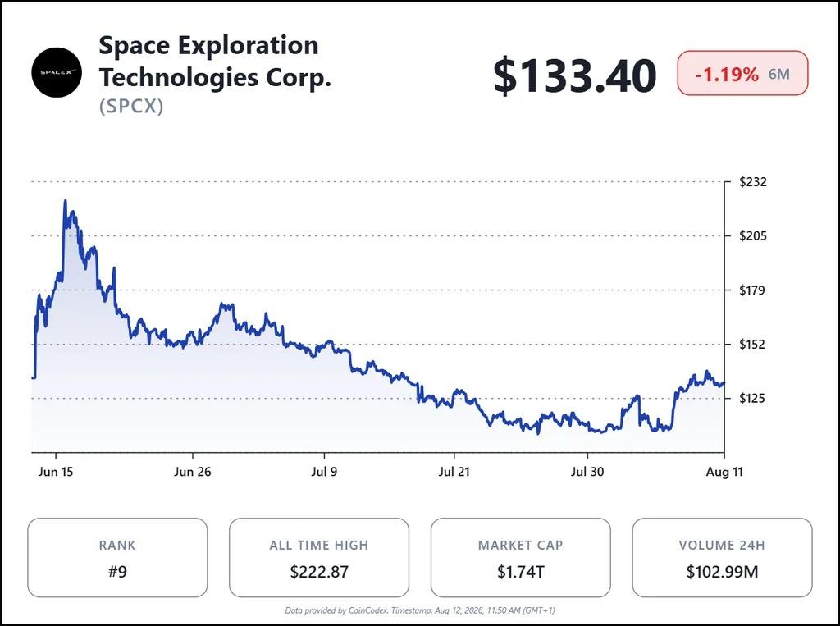Image resolution: width=840 pixels, height=626 pixels.
Task: Click the -1.19% 6M change badge
Action: pos(742,73)
